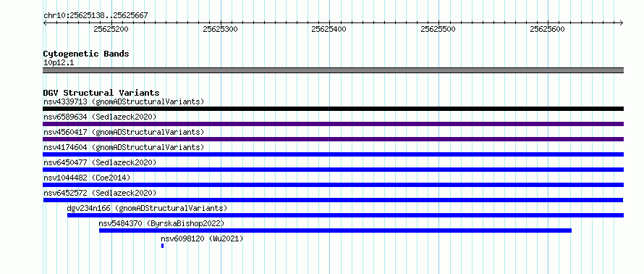644x274 pixels.
Task: Click the 25625500 ruler tick label
Action: 438,29
